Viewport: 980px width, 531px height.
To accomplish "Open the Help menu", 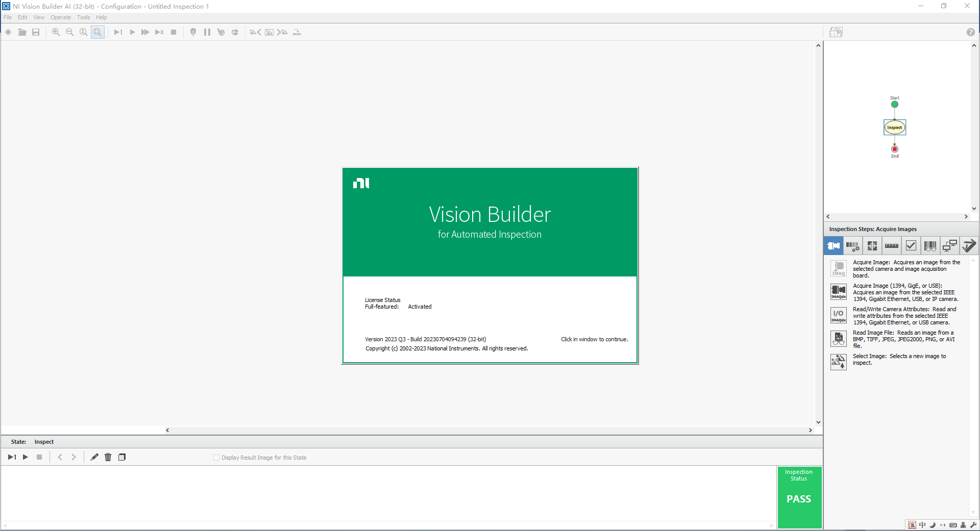I will (x=101, y=17).
